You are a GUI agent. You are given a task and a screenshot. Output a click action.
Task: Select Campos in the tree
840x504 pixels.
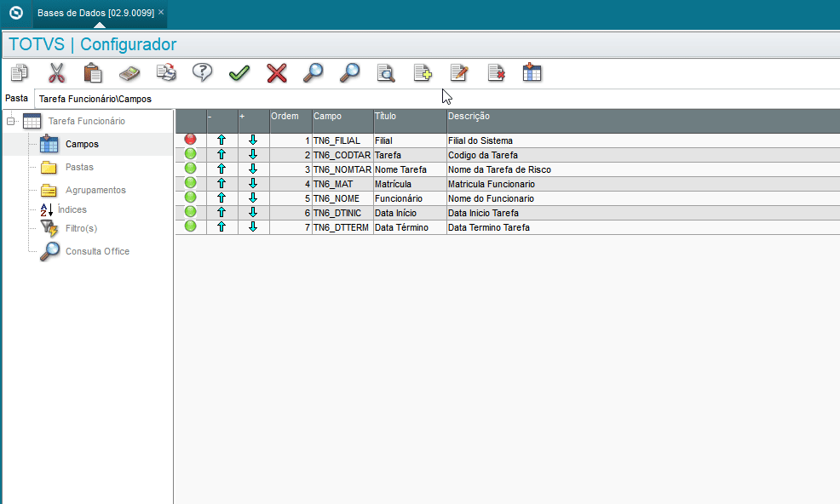[82, 144]
